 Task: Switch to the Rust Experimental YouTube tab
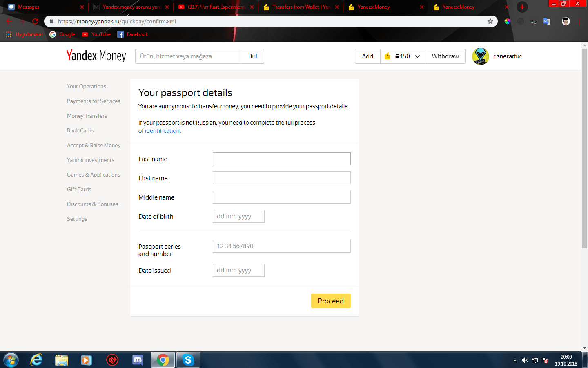pos(216,7)
